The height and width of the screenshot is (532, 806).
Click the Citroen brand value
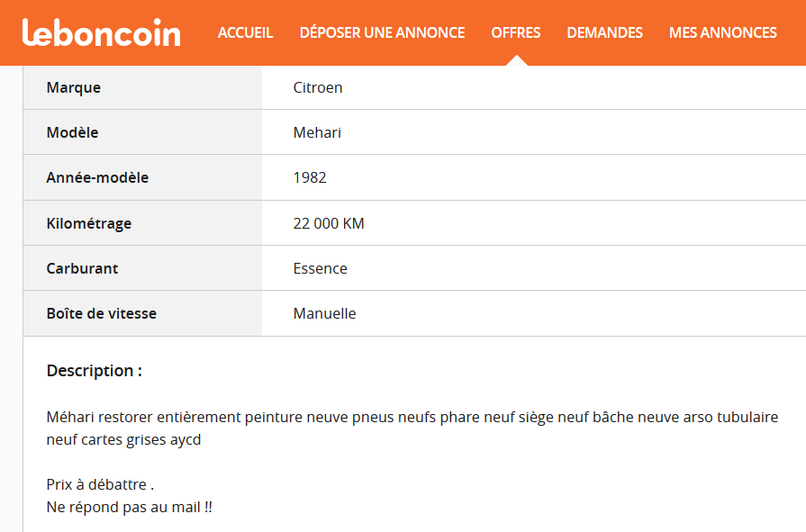pos(318,87)
